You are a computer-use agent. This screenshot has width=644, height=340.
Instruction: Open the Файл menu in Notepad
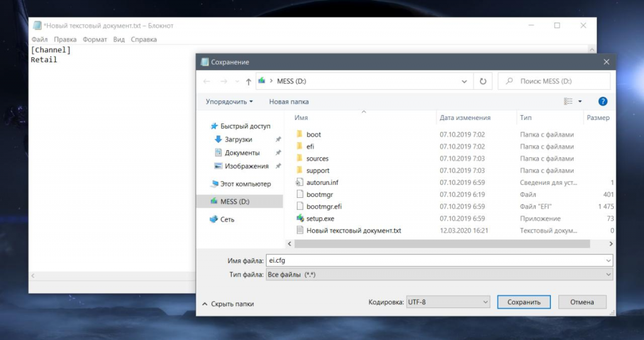tap(39, 40)
